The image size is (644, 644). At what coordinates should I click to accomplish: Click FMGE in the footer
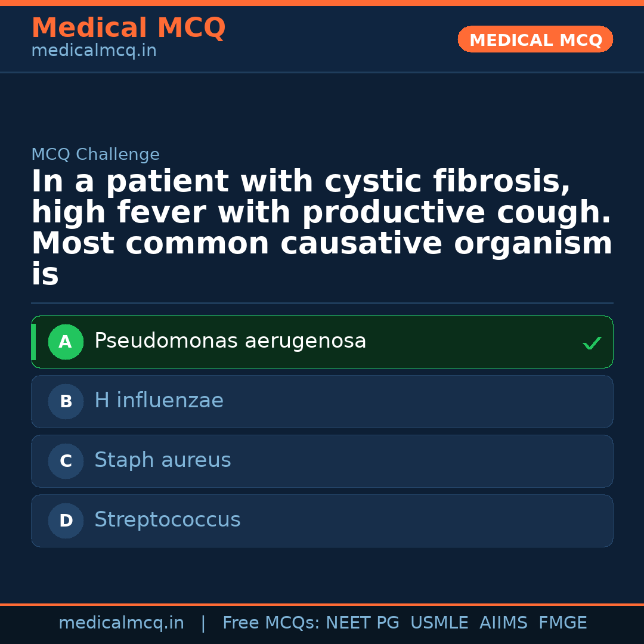[x=562, y=623]
